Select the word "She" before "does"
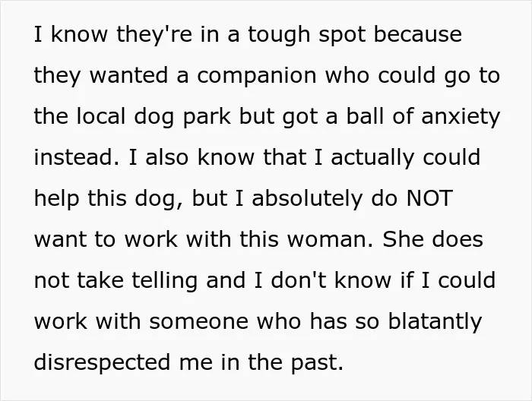The image size is (532, 401). coord(403,239)
